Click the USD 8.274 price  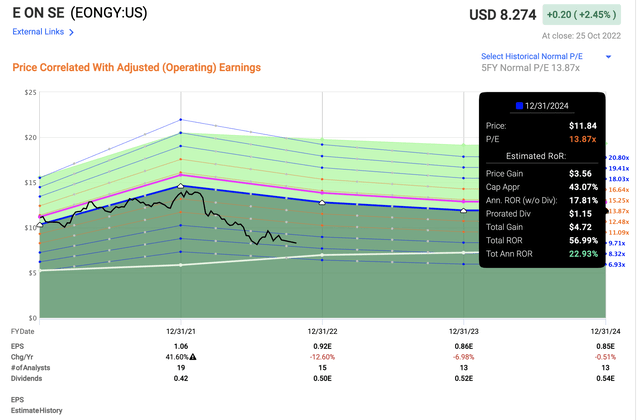tap(502, 15)
